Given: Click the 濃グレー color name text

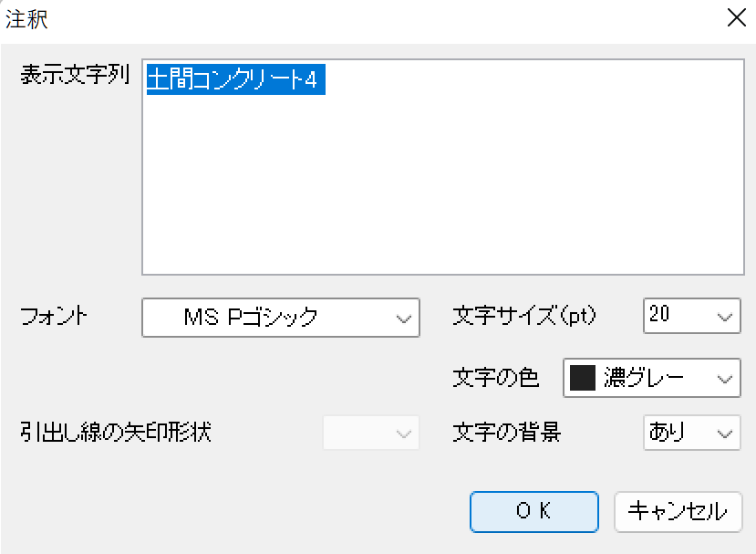Looking at the screenshot, I should pyautogui.click(x=644, y=378).
